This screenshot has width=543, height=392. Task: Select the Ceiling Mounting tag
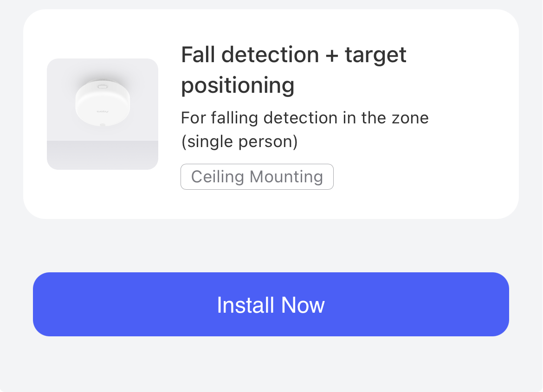pos(257,177)
